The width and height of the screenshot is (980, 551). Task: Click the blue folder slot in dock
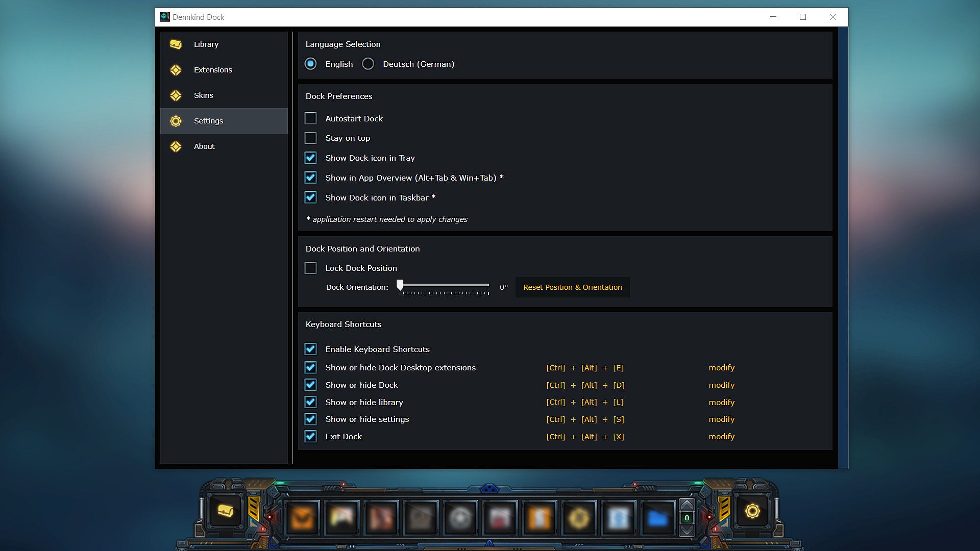click(657, 518)
